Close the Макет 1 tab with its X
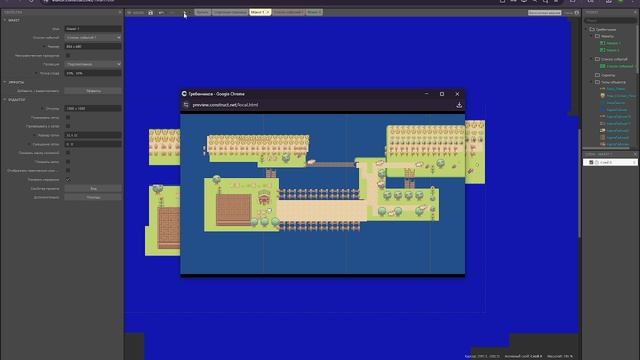Image resolution: width=640 pixels, height=360 pixels. 268,12
